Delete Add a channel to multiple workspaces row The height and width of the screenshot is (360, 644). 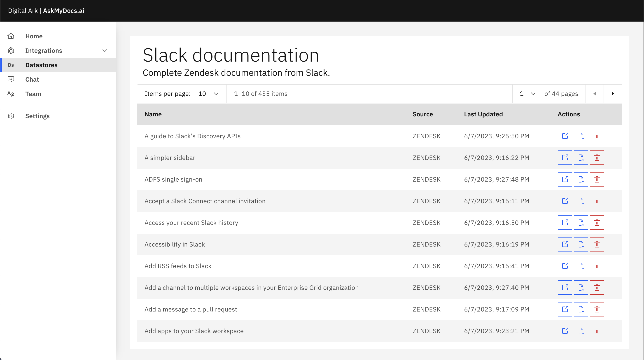[x=597, y=288]
